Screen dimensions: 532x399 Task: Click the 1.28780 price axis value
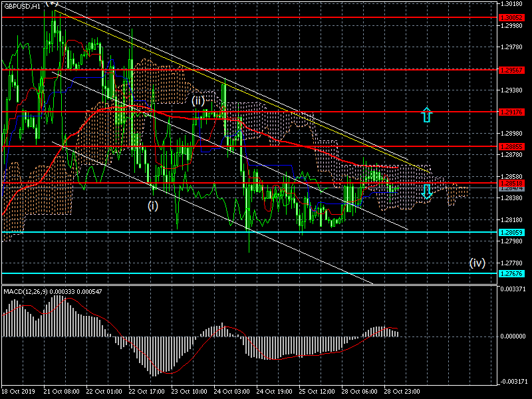(x=511, y=155)
